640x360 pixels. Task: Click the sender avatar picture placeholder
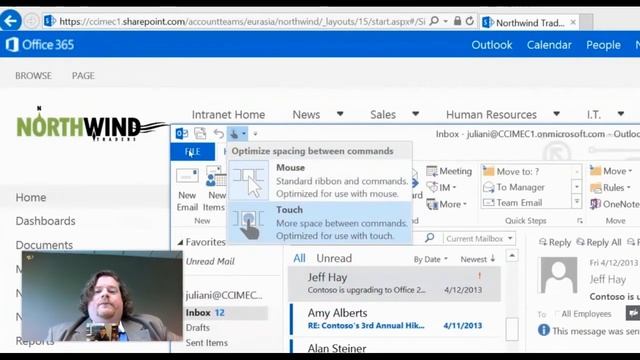coord(559,276)
